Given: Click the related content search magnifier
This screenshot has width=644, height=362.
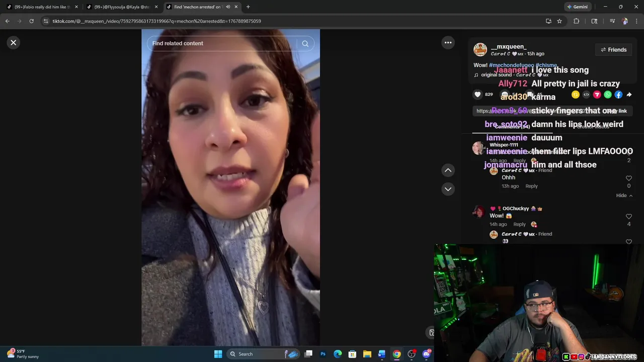Looking at the screenshot, I should pyautogui.click(x=305, y=43).
